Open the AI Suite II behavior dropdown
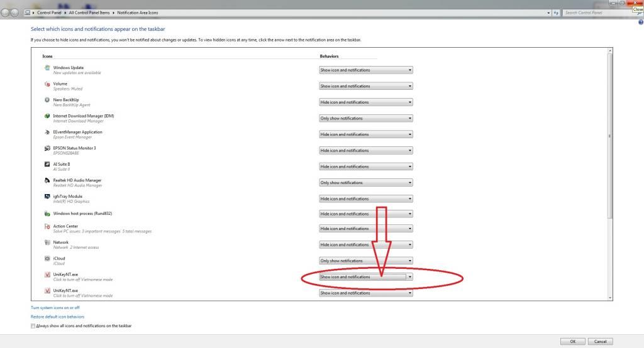Screen dimensions: 644x348 [366, 166]
